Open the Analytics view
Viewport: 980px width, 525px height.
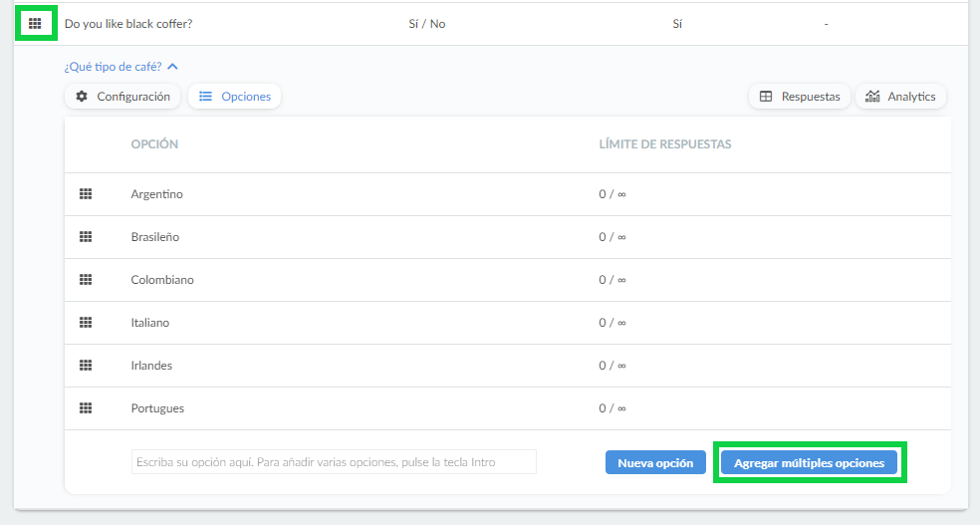click(x=900, y=97)
